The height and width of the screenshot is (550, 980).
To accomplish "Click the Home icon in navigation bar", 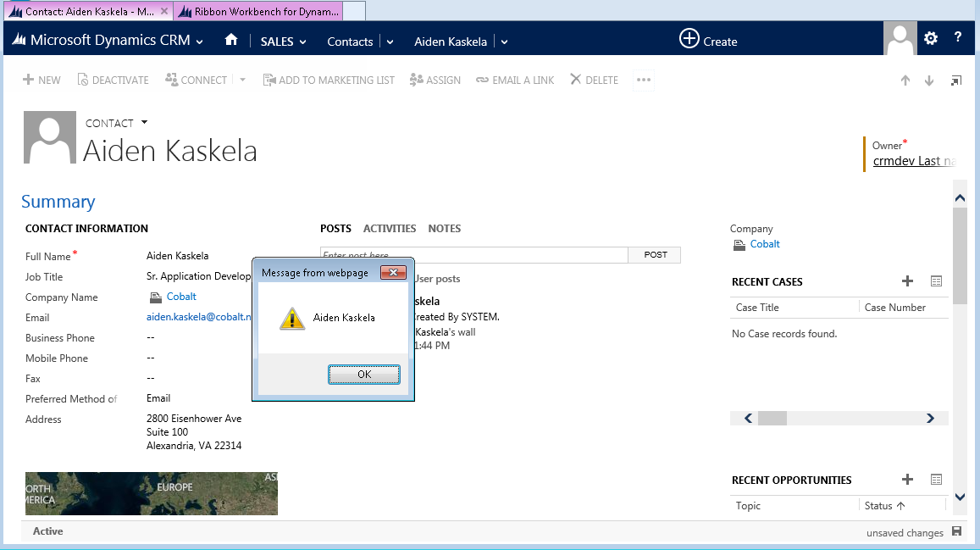I will point(231,41).
